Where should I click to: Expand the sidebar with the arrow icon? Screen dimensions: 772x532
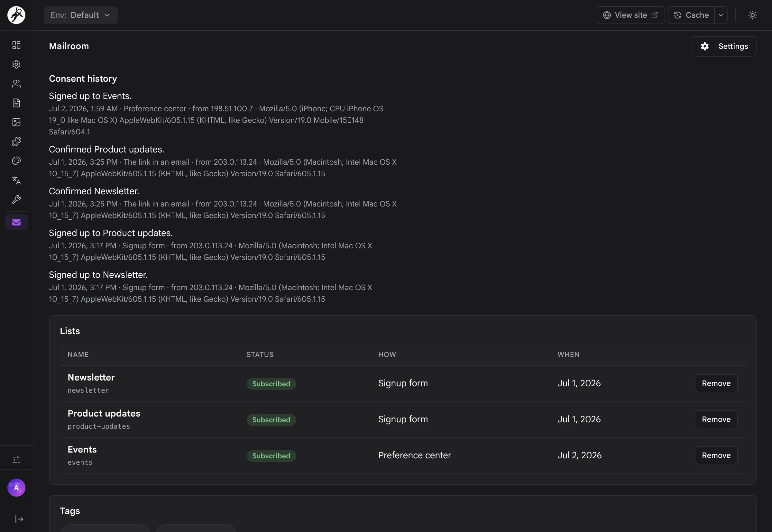point(19,519)
